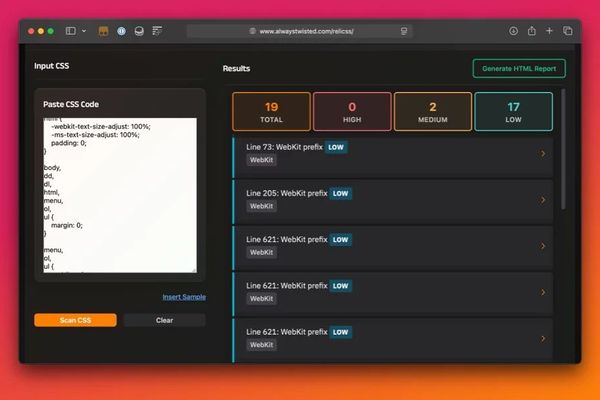Click the '-ms-text-size-adjust: 100%;' line
This screenshot has height=400, width=600.
(95, 135)
